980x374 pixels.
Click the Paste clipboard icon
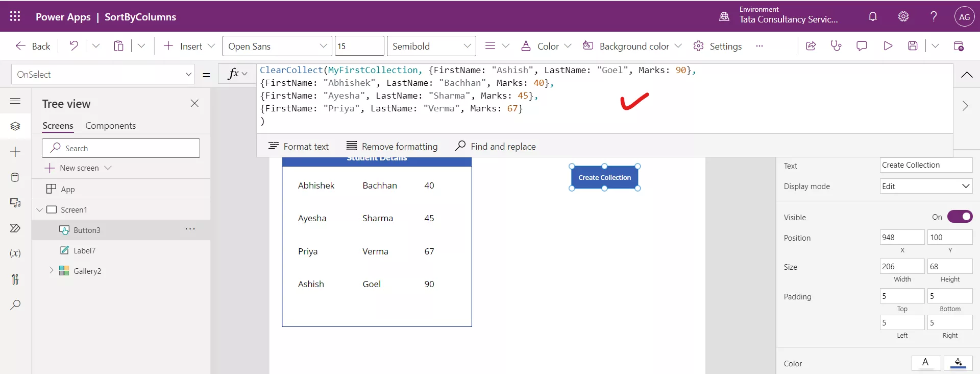[x=118, y=46]
